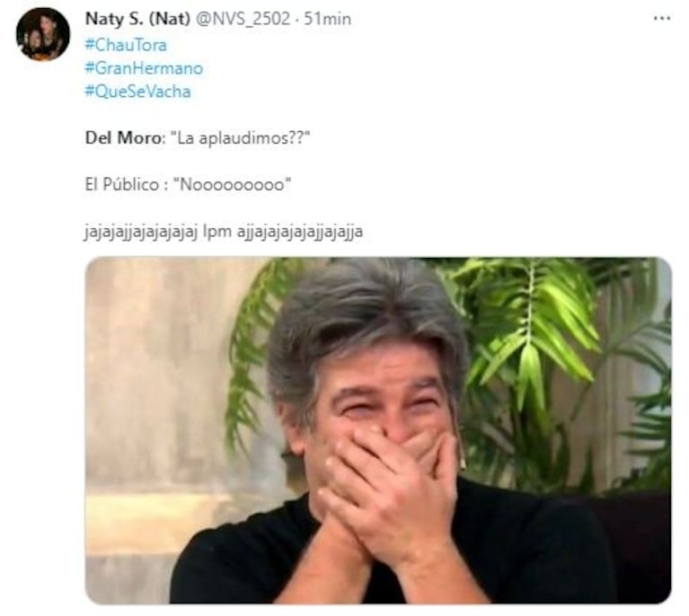Click the "lpm" word in laughter line

pos(216,232)
